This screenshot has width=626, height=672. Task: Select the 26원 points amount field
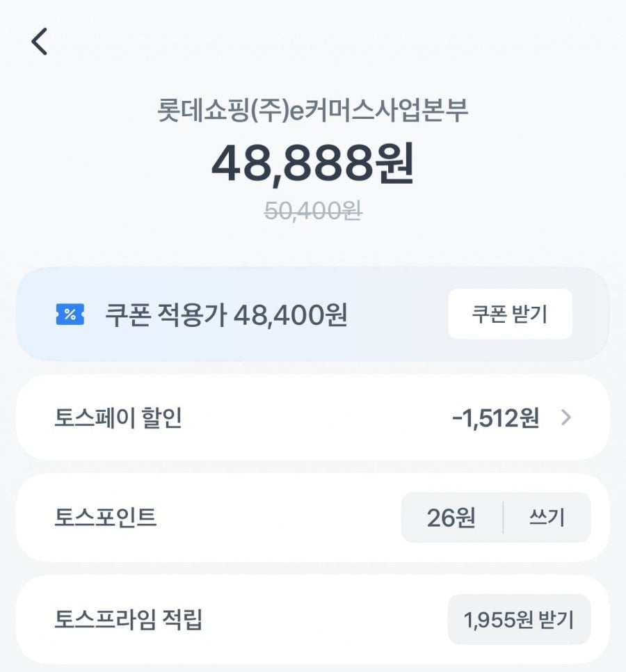pos(451,518)
